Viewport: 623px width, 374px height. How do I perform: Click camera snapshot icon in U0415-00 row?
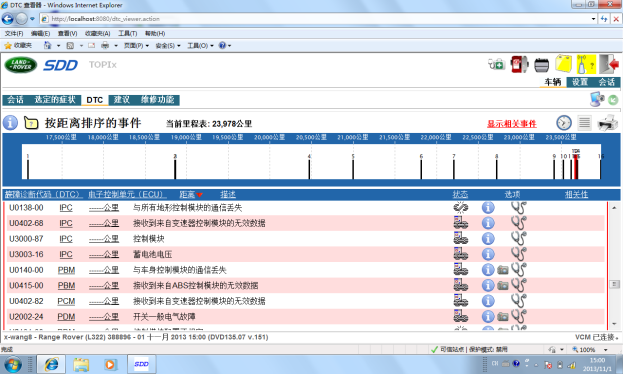click(x=503, y=285)
